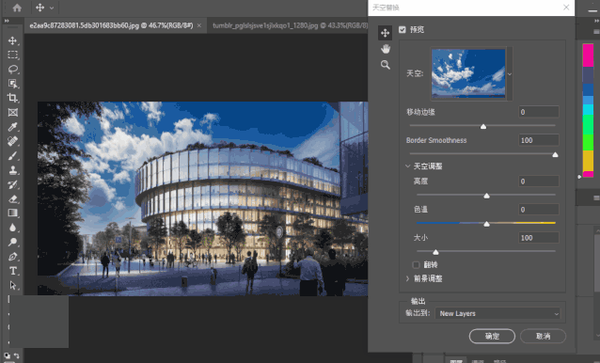The height and width of the screenshot is (363, 600).
Task: Select the Lasso tool
Action: (x=13, y=69)
